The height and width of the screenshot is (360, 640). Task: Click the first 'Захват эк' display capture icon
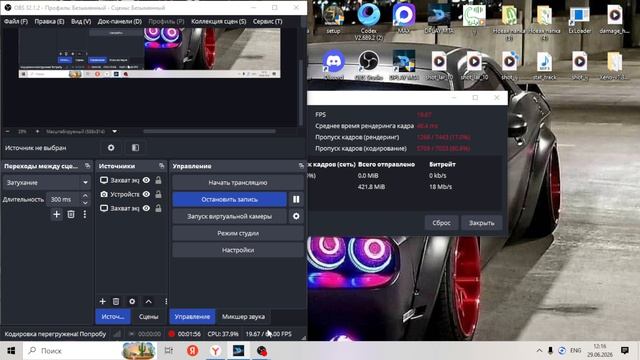[104, 180]
